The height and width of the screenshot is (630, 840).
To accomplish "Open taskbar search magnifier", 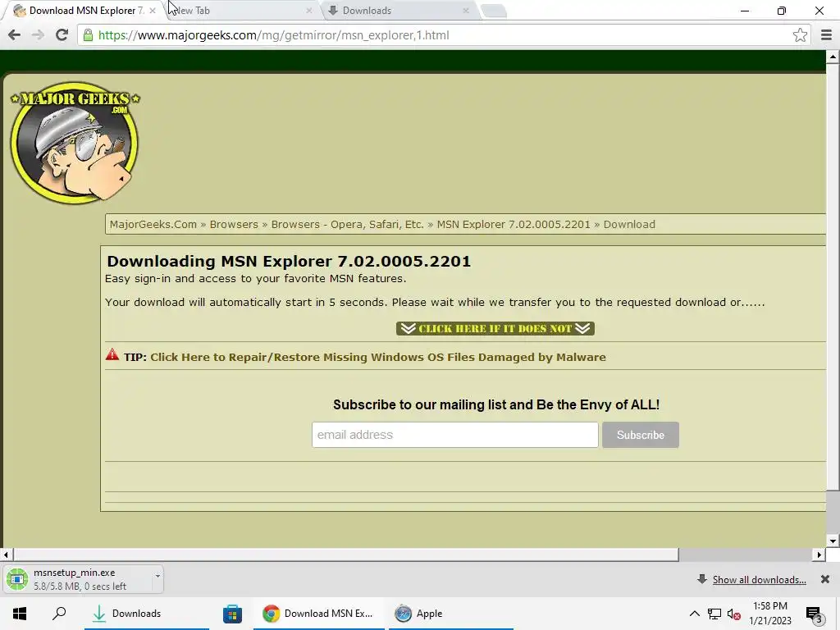I will click(x=59, y=614).
